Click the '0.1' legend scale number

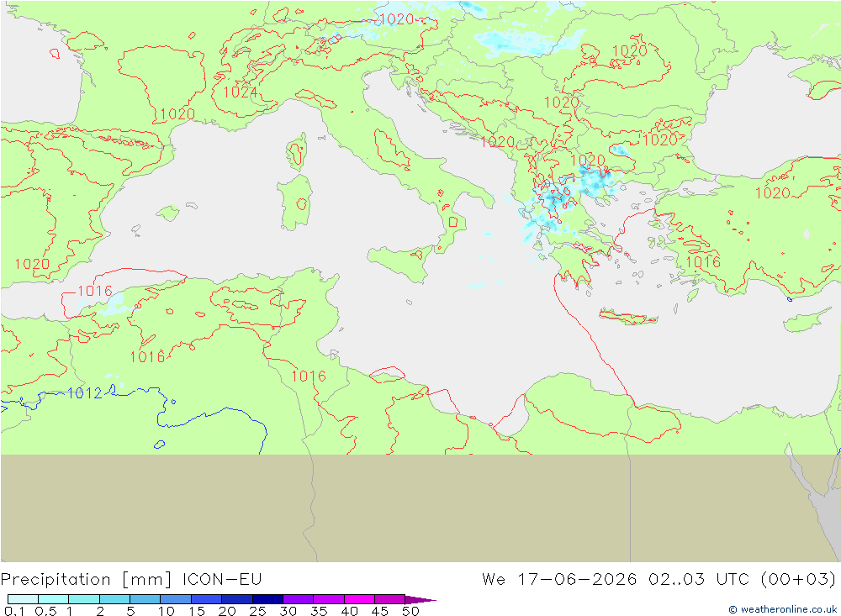point(14,611)
